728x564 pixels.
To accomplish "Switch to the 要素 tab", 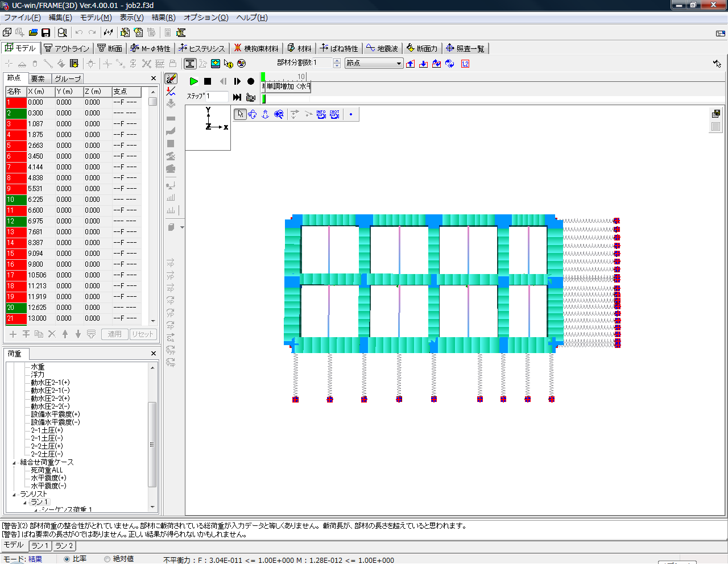I will click(x=38, y=78).
